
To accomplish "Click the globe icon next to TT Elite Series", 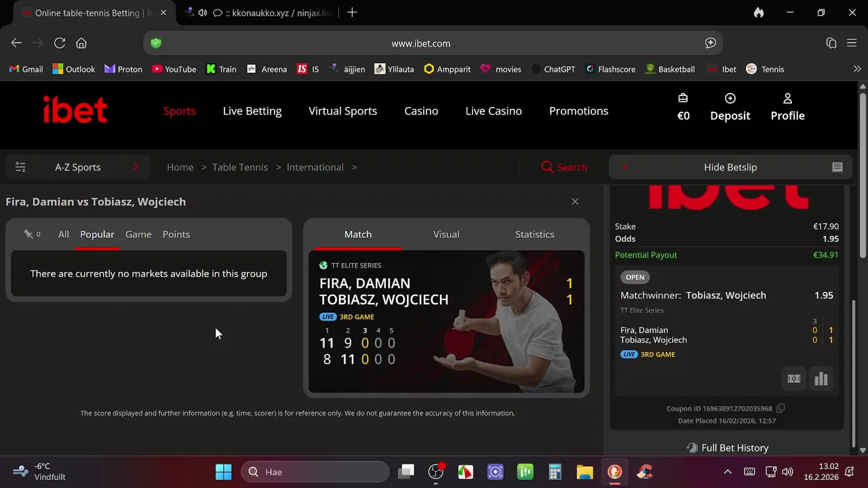I will (x=323, y=265).
